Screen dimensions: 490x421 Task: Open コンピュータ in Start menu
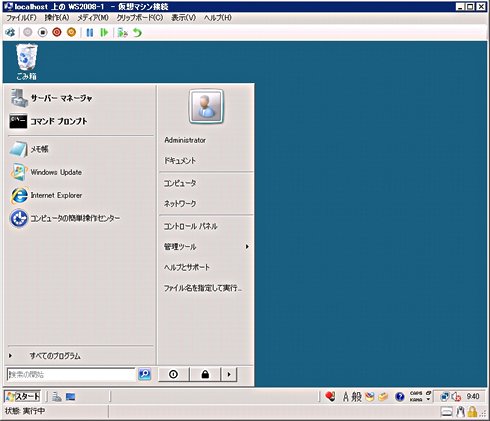coord(180,183)
